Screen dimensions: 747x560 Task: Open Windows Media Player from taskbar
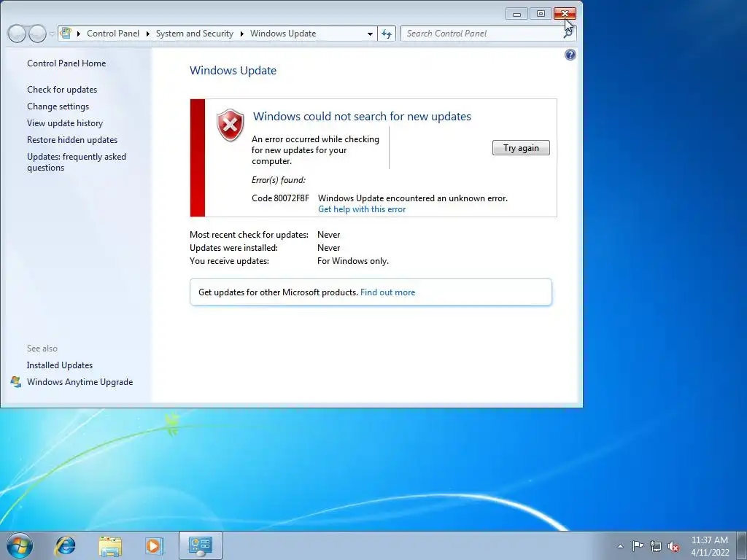coord(154,545)
